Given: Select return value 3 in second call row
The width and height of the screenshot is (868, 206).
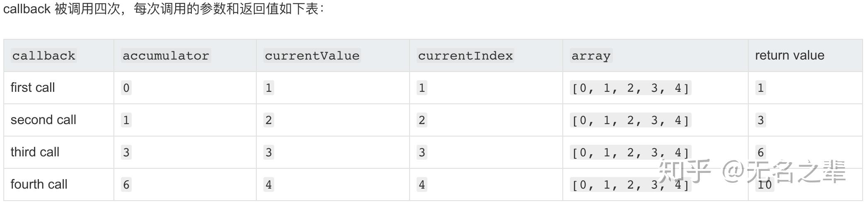Looking at the screenshot, I should (760, 120).
